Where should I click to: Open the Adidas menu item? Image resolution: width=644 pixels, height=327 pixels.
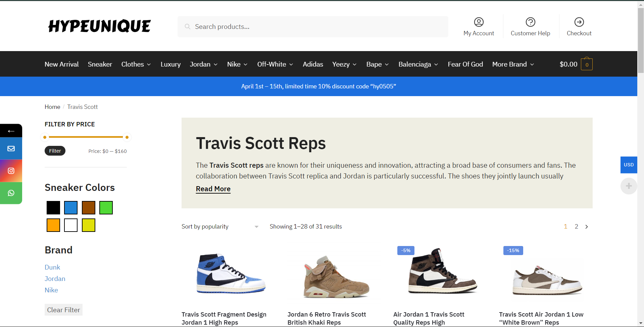[313, 65]
